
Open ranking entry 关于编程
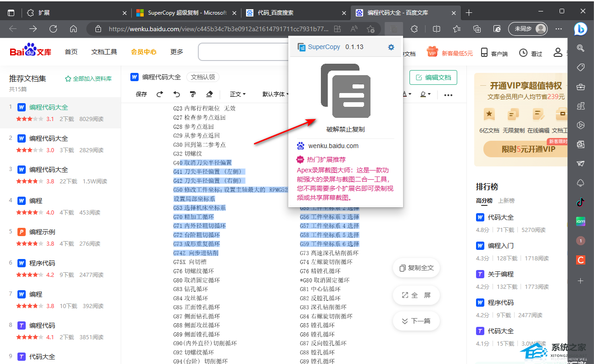pyautogui.click(x=501, y=274)
